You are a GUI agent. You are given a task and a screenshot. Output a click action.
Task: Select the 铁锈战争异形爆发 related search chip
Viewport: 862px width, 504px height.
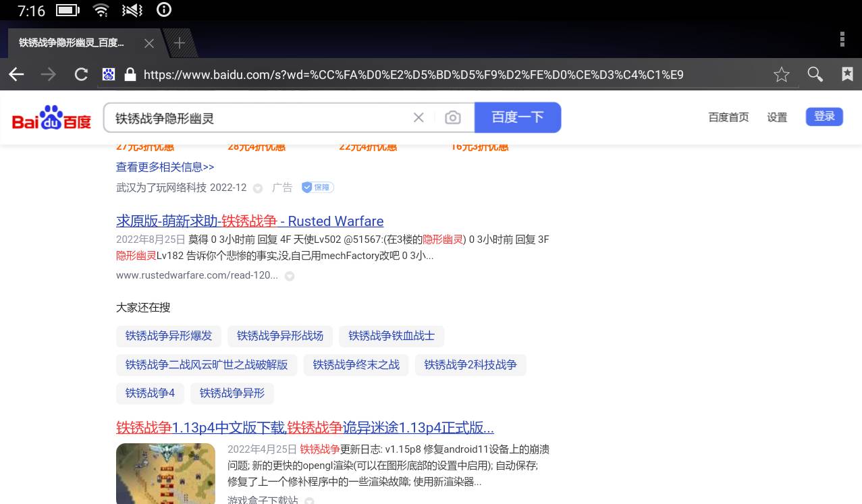(169, 336)
